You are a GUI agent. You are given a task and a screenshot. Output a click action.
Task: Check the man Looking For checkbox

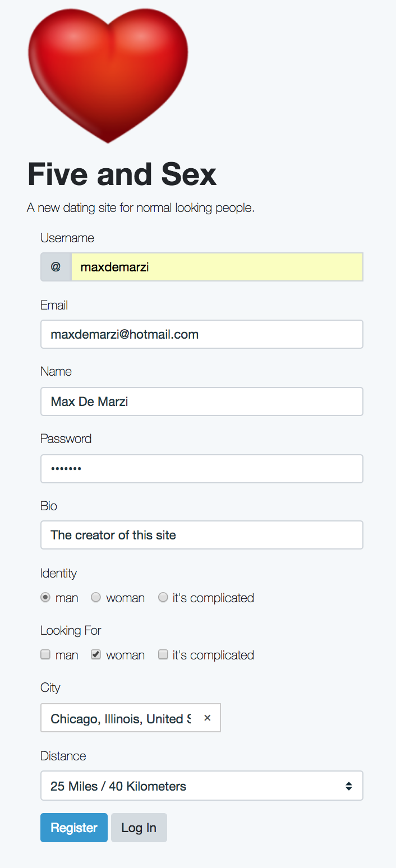(x=45, y=655)
